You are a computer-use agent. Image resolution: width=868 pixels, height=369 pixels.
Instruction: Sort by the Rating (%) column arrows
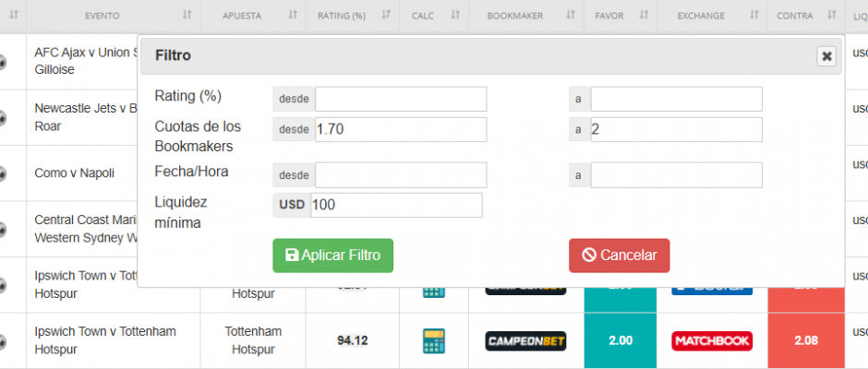coord(386,16)
